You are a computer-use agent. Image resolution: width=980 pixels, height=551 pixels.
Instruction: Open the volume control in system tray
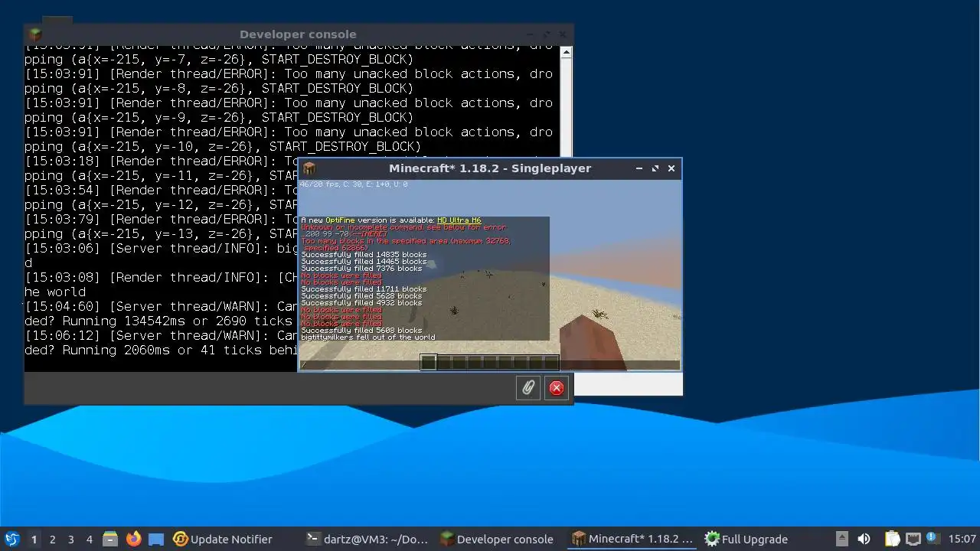[864, 539]
